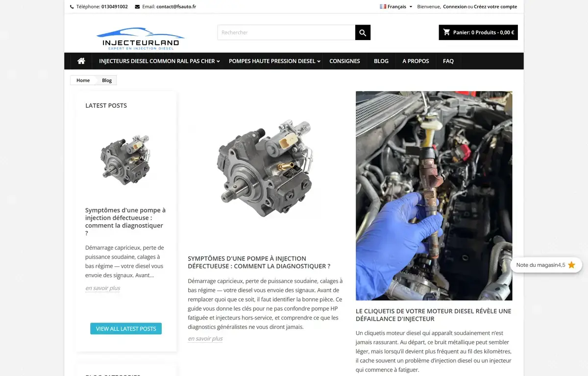Click phone number 0130491002
This screenshot has width=588, height=376.
tap(115, 7)
